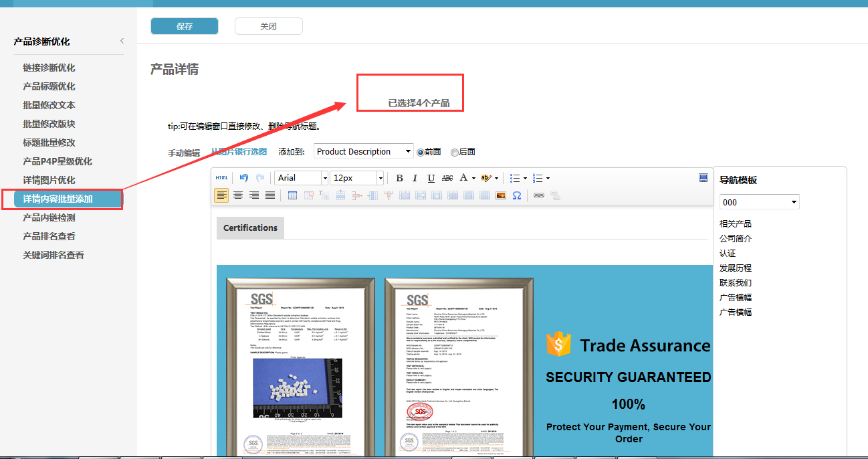Insert a special character (Ω)
868x459 pixels.
coord(517,195)
